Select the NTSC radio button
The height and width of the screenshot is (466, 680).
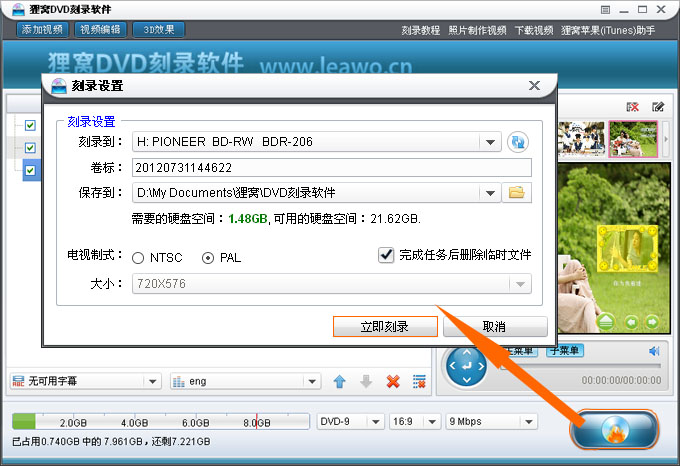pyautogui.click(x=138, y=258)
